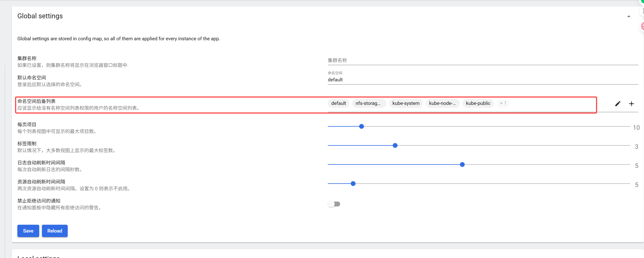
Task: Click the log auto-refresh interval slider handle
Action: tap(462, 165)
